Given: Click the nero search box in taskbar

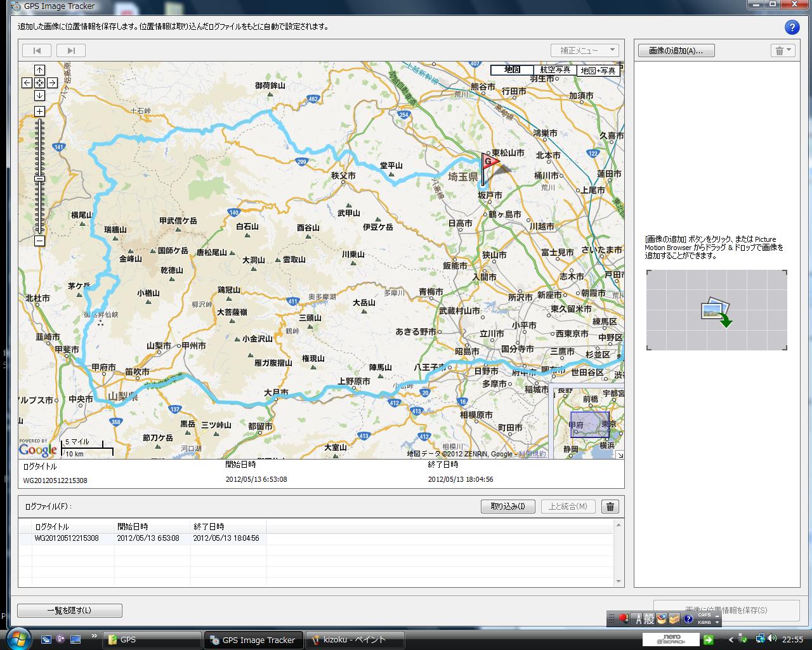Looking at the screenshot, I should (671, 639).
